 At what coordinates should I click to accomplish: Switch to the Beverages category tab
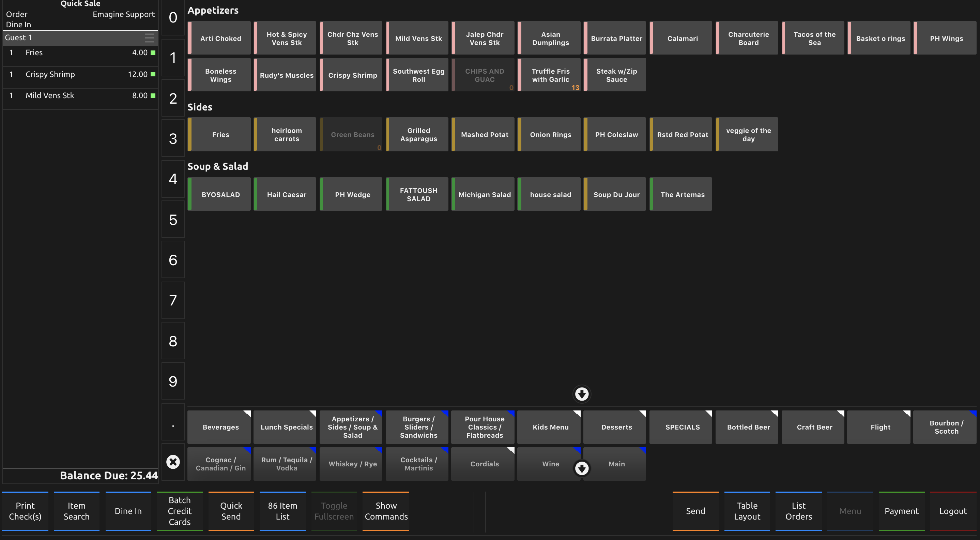pos(220,427)
